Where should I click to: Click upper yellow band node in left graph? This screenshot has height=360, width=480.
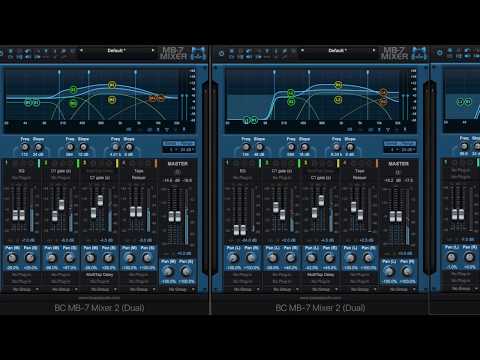pyautogui.click(x=112, y=85)
